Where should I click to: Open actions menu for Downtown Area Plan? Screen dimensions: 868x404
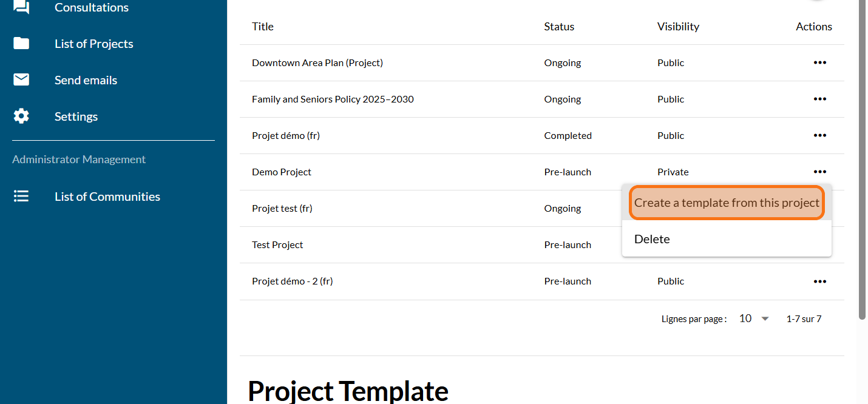click(820, 62)
